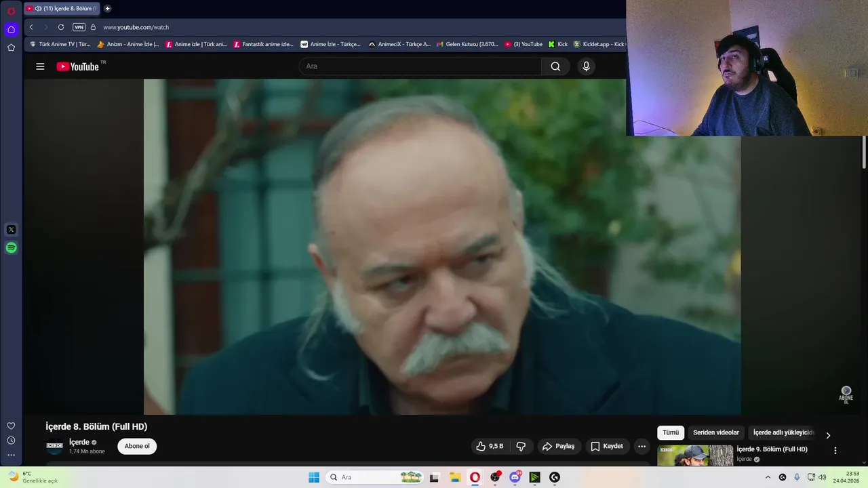Screen dimensions: 868x488
Task: Open X (Twitter) panel in sidebar
Action: coord(11,230)
